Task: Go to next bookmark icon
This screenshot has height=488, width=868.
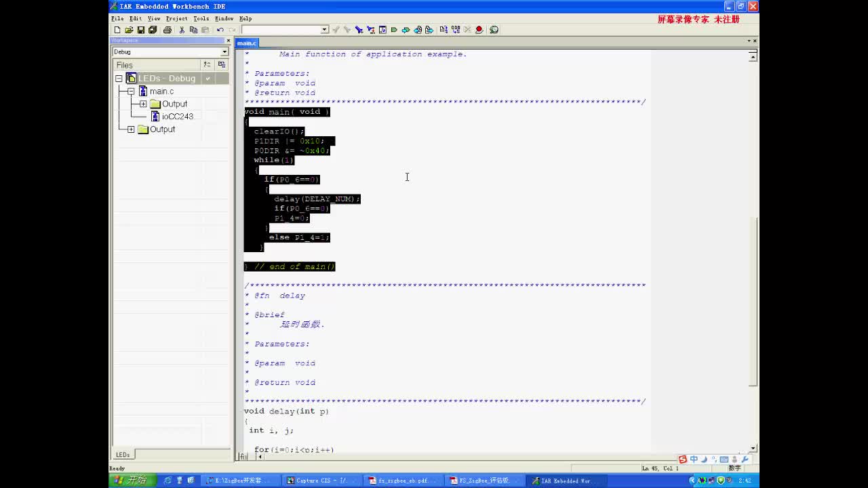Action: (x=406, y=30)
